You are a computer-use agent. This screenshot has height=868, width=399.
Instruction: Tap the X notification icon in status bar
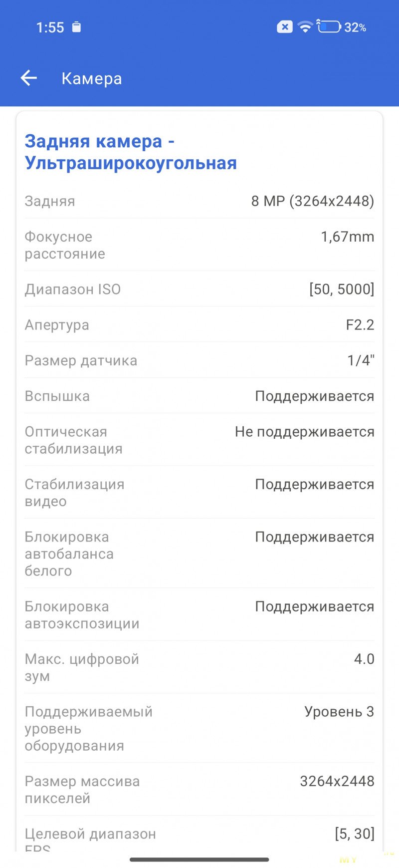(284, 27)
